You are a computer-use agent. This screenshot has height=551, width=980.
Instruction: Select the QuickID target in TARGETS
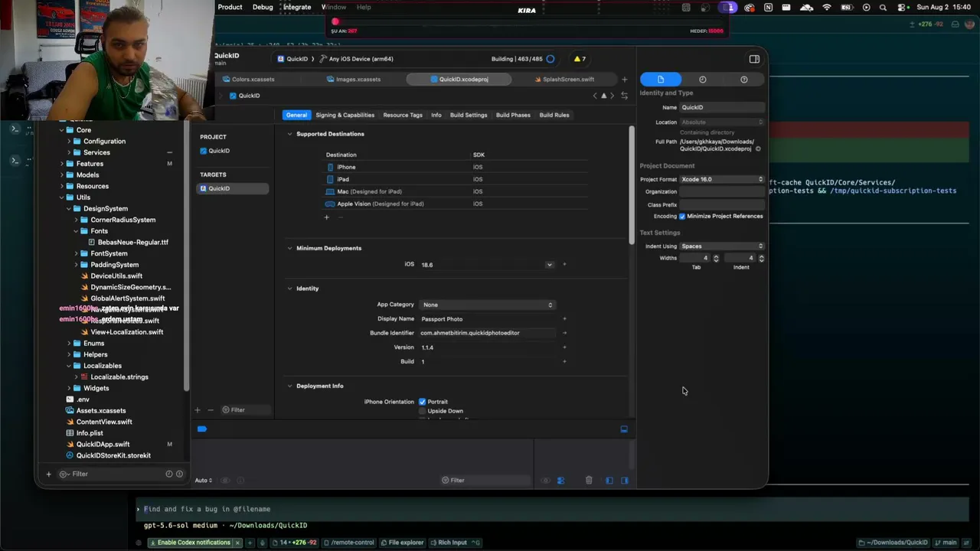tap(233, 189)
